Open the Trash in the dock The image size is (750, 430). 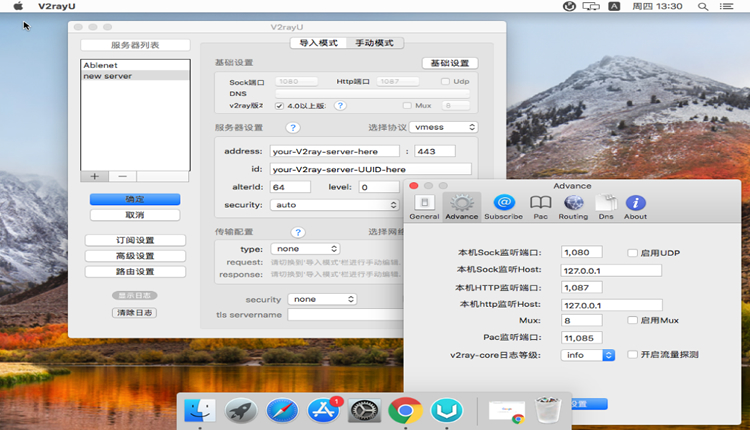548,410
